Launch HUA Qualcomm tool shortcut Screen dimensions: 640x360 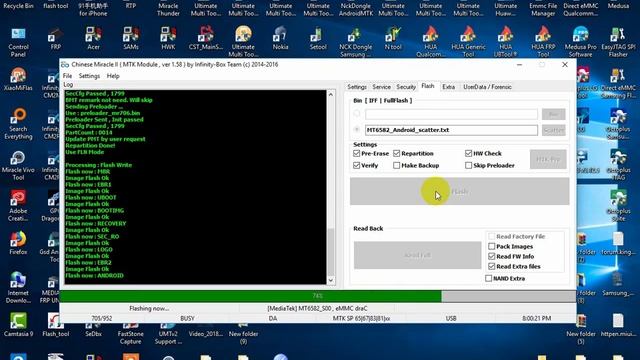[431, 42]
